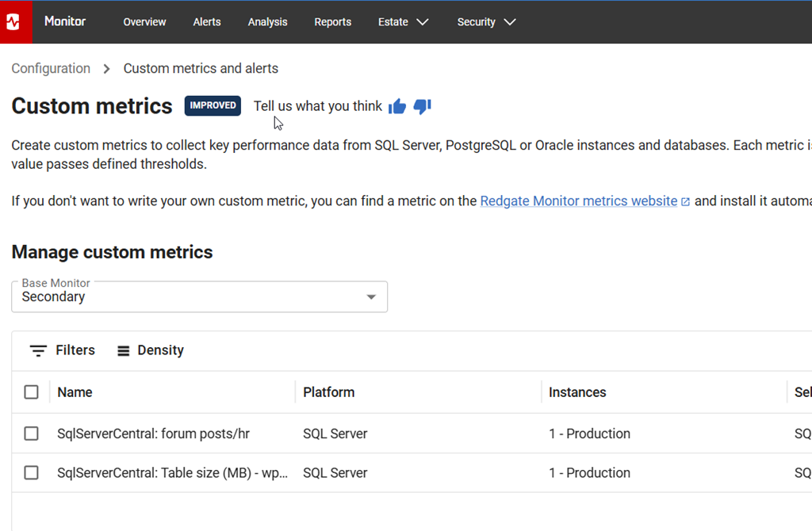Select the Table size (MB) metric checkbox

coord(31,473)
